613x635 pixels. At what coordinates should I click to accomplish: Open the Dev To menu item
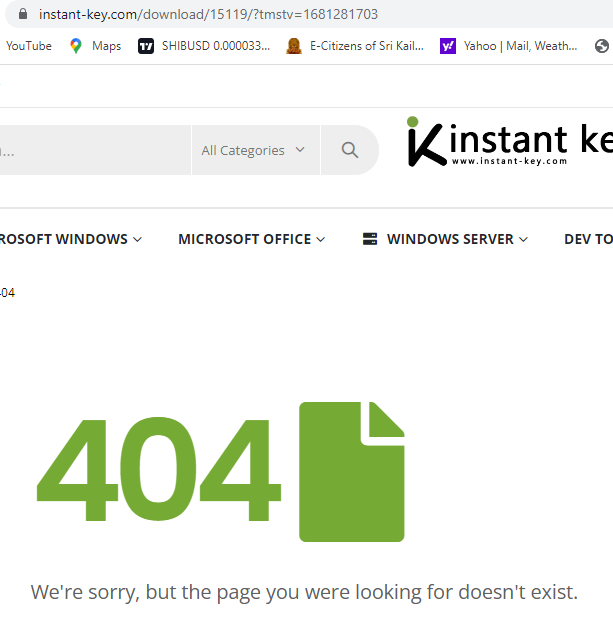point(588,239)
